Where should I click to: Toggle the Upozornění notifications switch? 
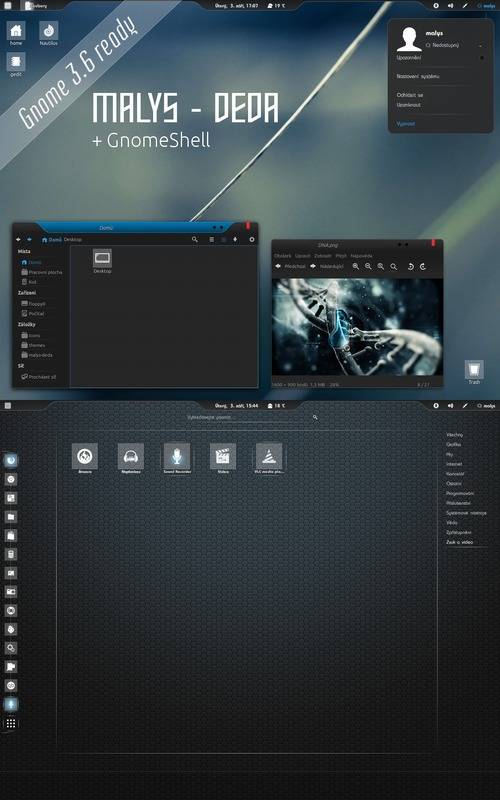point(482,58)
